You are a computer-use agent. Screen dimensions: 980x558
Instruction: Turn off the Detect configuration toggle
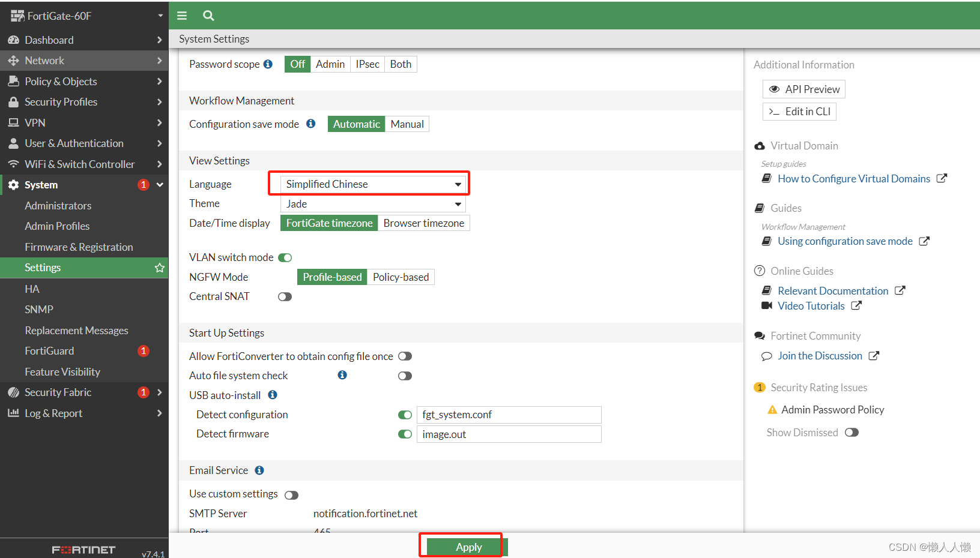click(405, 415)
